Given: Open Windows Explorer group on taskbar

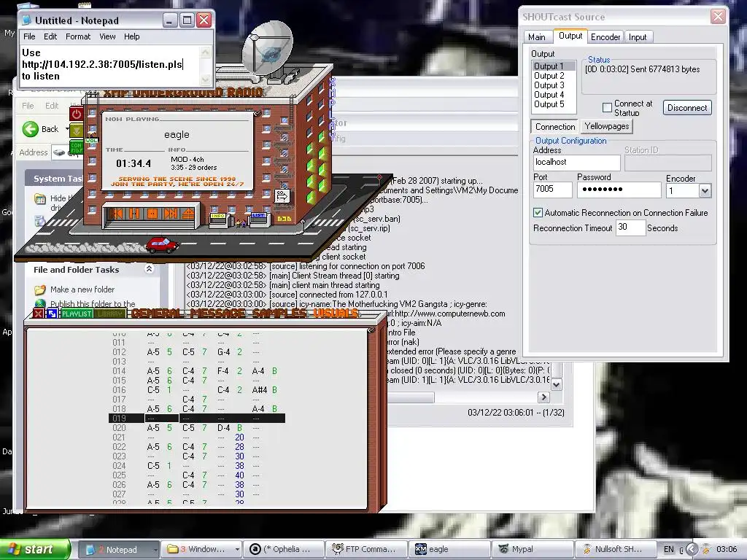Looking at the screenshot, I should pos(201,550).
